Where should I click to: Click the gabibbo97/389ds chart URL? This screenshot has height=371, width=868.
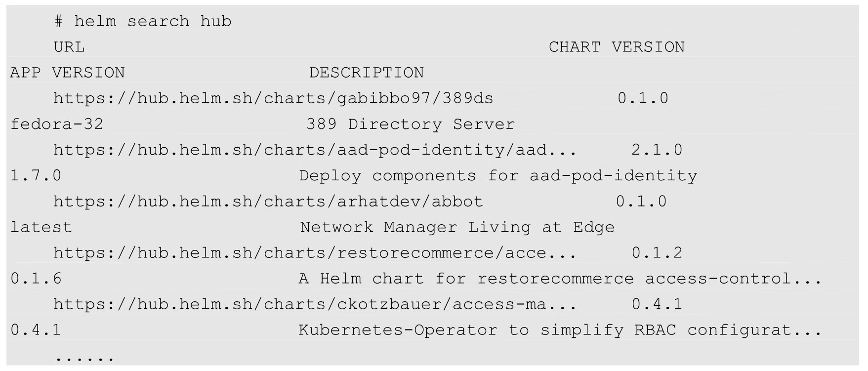click(273, 98)
